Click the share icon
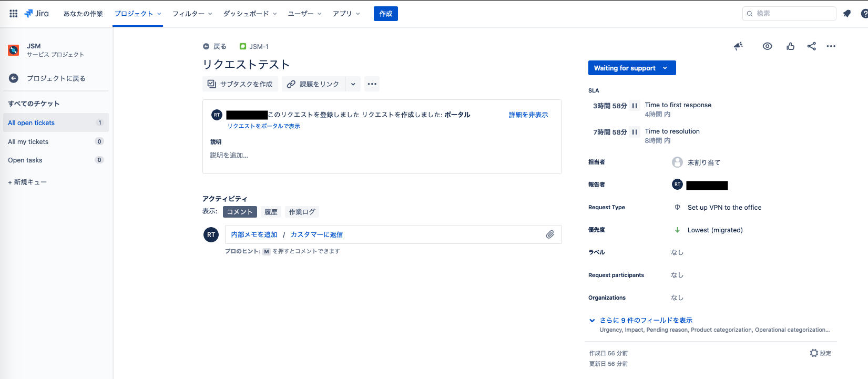 [812, 46]
